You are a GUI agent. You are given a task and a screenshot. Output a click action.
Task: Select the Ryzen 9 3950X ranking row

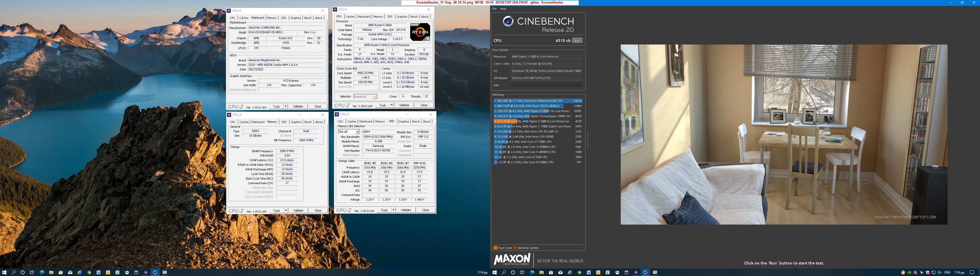[538, 111]
